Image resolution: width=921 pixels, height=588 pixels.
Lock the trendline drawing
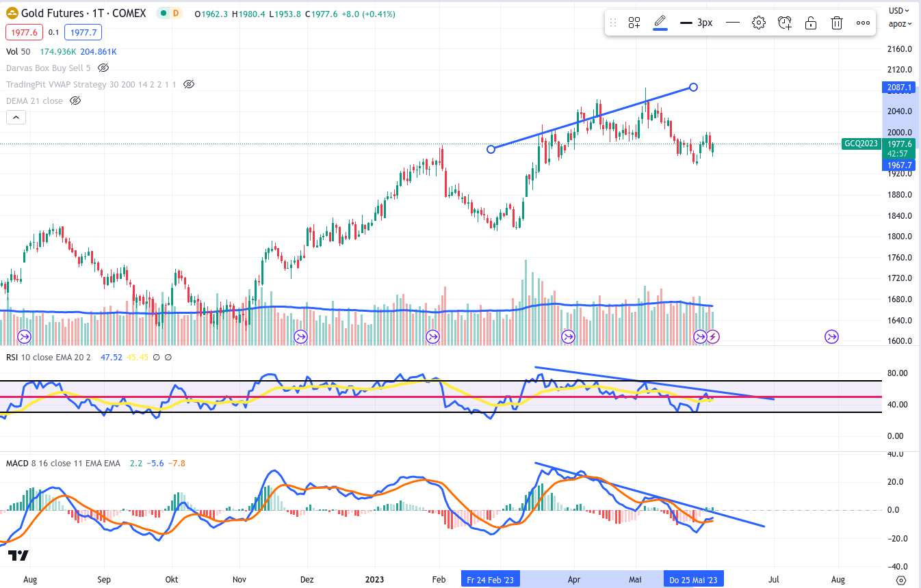point(810,22)
